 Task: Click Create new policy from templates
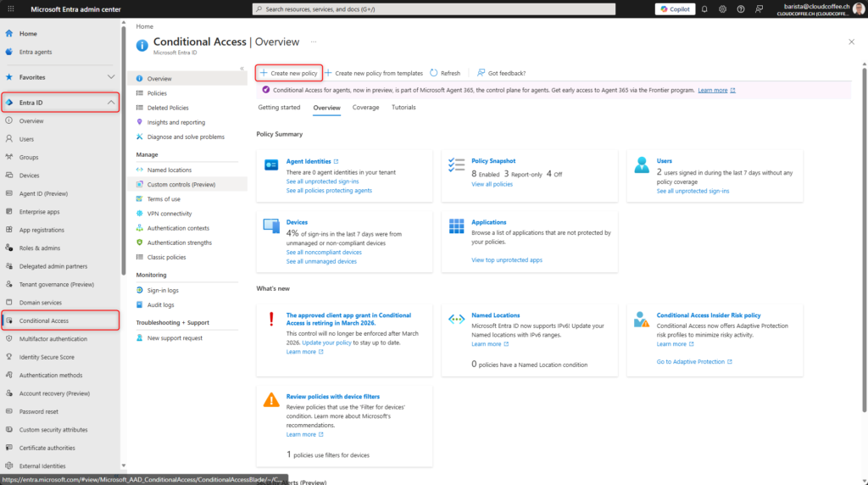coord(374,73)
